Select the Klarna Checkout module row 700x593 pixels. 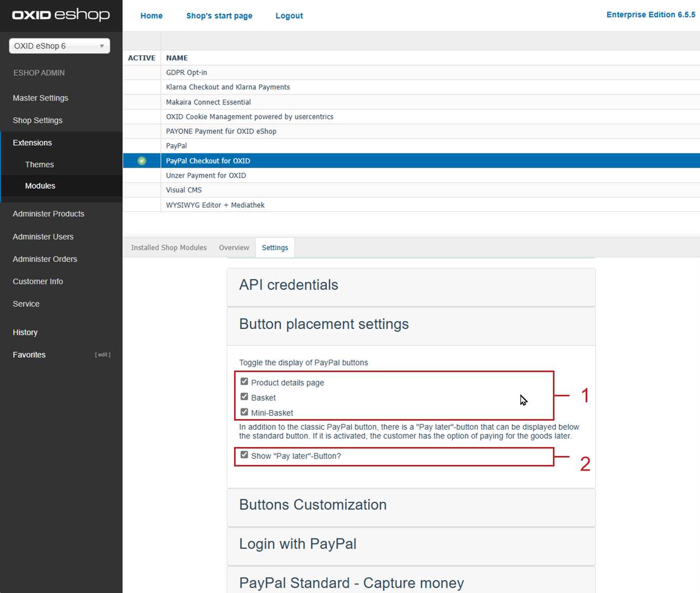(x=228, y=87)
